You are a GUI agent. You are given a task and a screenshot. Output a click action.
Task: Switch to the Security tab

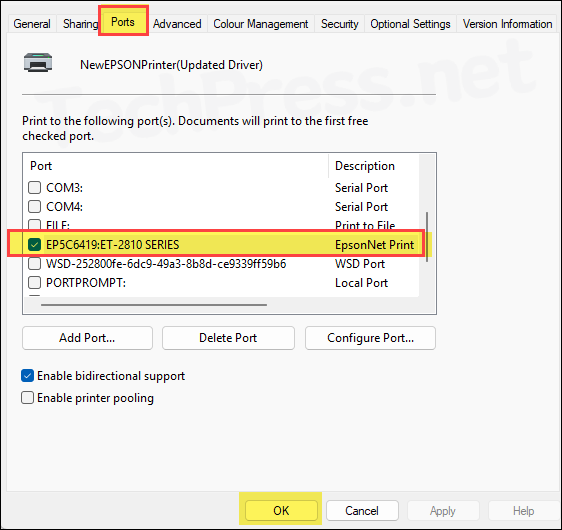[339, 24]
